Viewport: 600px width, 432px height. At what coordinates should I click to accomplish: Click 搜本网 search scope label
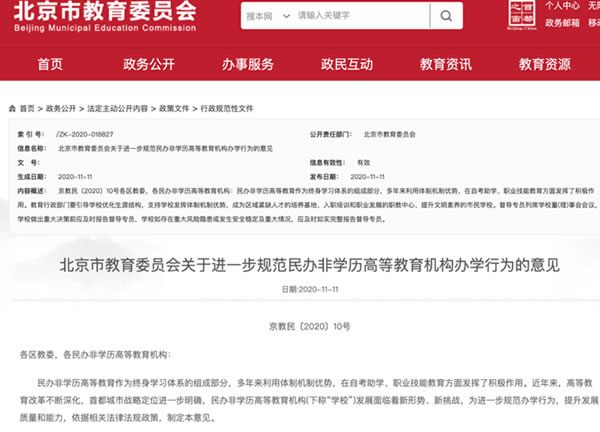(259, 16)
